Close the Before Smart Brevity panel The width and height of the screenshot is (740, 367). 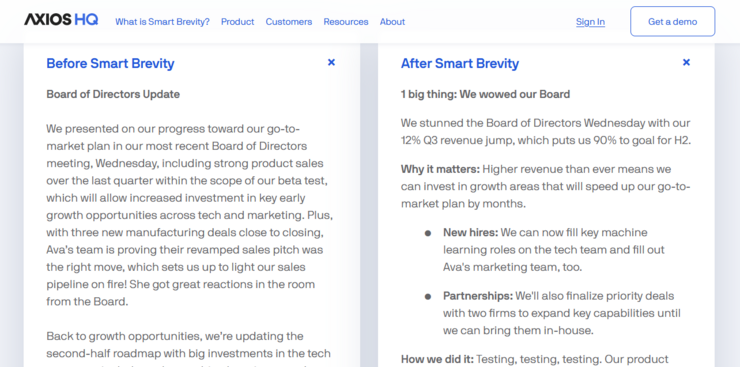pos(331,62)
